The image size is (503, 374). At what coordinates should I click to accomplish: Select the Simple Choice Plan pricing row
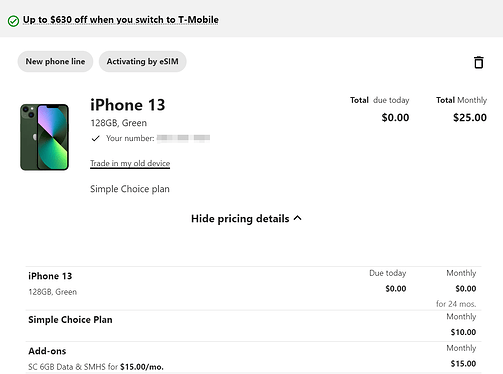[253, 326]
